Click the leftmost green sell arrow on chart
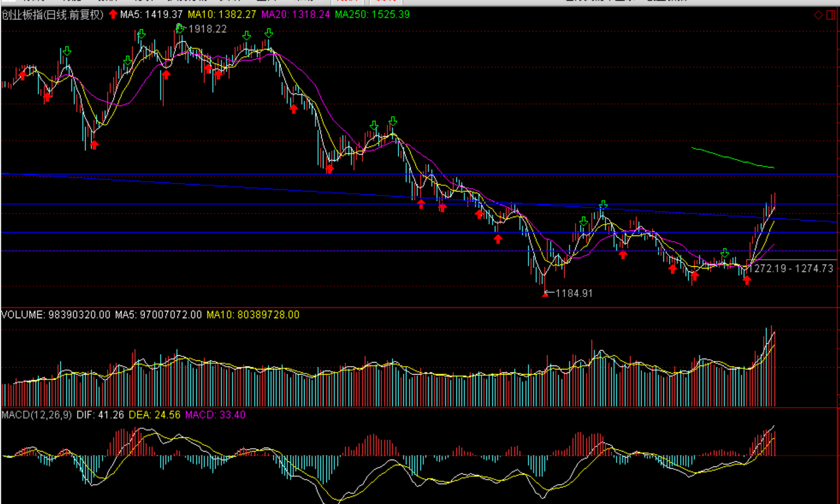Viewport: 840px width, 504px height. click(67, 52)
